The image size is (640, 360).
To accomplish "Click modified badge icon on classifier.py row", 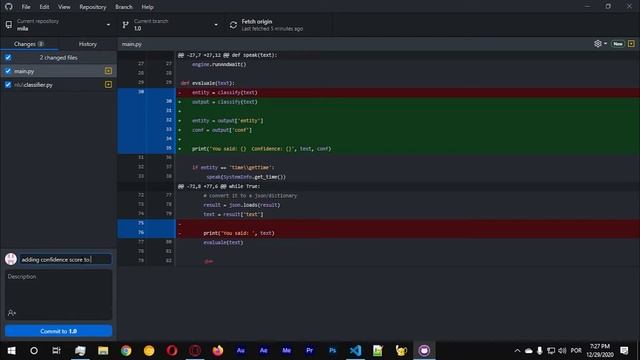I will [108, 84].
